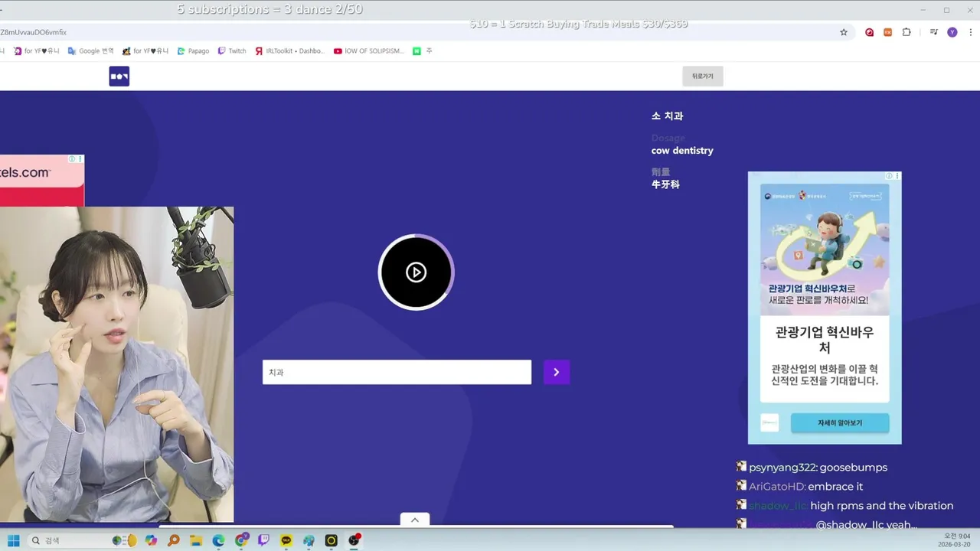The height and width of the screenshot is (551, 980).
Task: Open the yellow circle app in taskbar
Action: coord(332,540)
